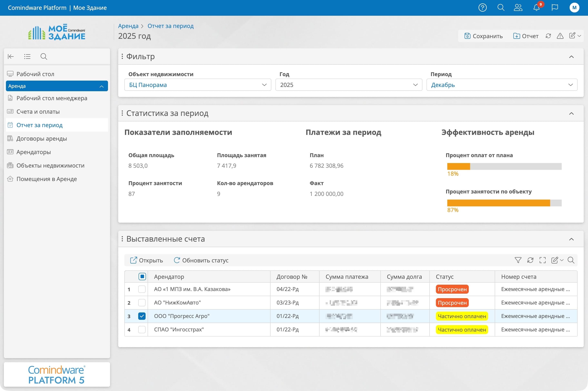Open the notifications bell icon
The image size is (588, 391).
(536, 8)
